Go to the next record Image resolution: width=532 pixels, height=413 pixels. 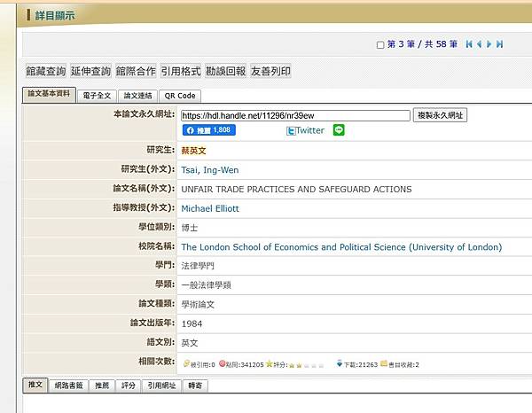(489, 44)
